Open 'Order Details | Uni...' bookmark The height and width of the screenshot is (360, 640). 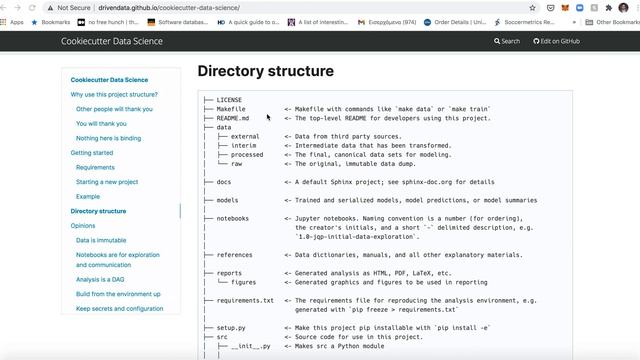click(455, 22)
